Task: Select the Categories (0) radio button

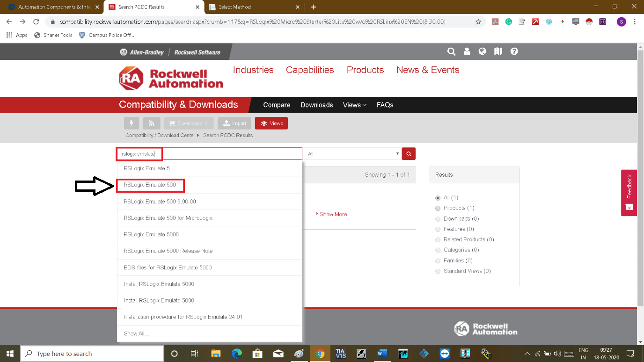Action: 438,250
